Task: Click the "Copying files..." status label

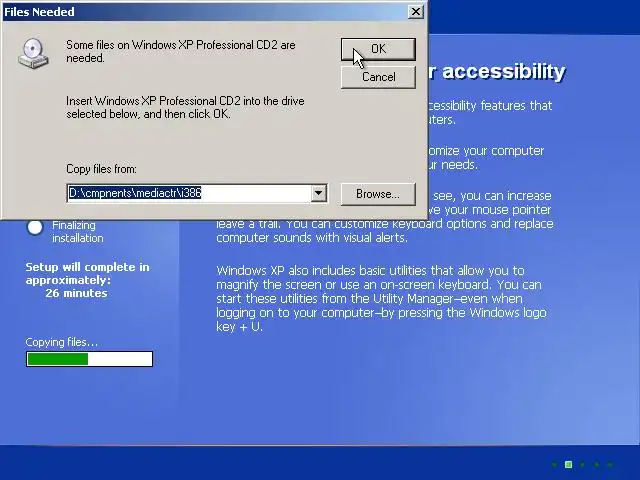Action: (x=62, y=342)
